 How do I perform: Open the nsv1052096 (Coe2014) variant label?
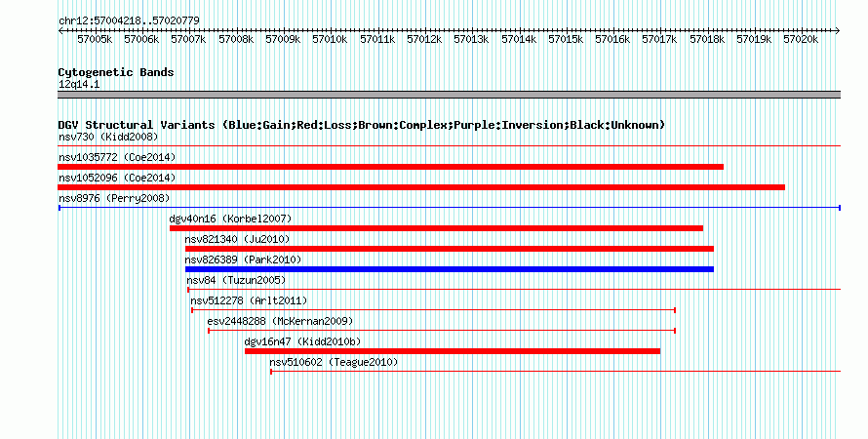(x=117, y=178)
